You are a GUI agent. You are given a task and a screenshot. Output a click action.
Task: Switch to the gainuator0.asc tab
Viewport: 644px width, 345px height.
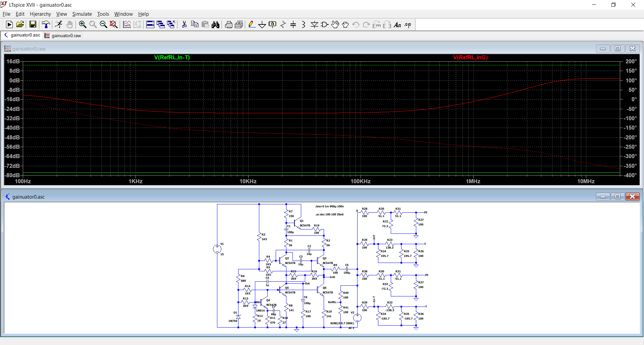point(22,35)
